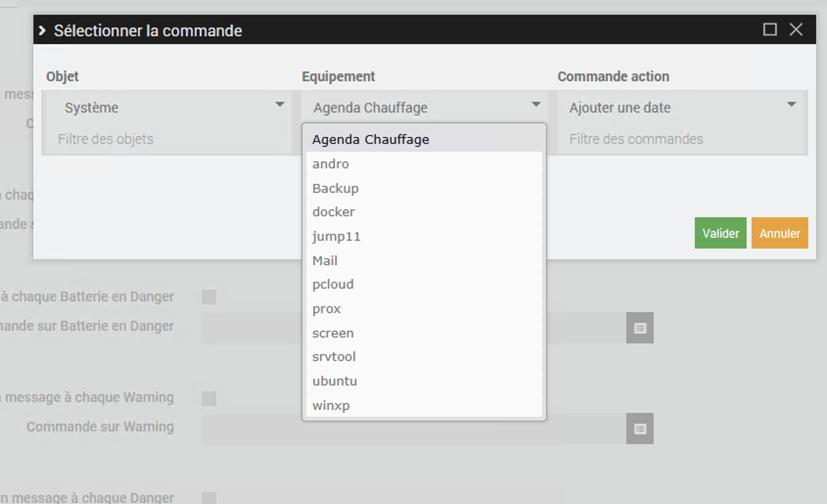Viewport: 827px width, 504px height.
Task: Focus the Filtre des commandes input
Action: click(681, 139)
